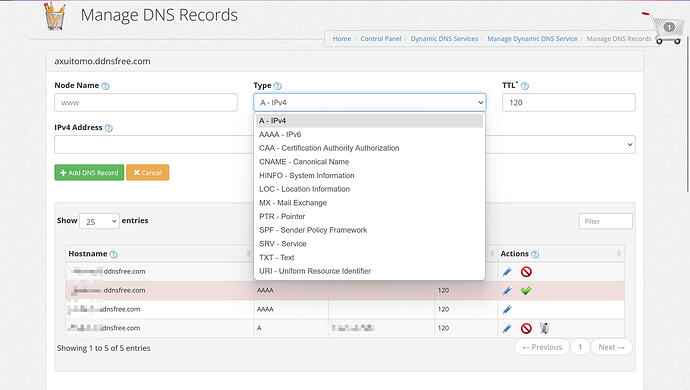Open the Home breadcrumb link

341,39
